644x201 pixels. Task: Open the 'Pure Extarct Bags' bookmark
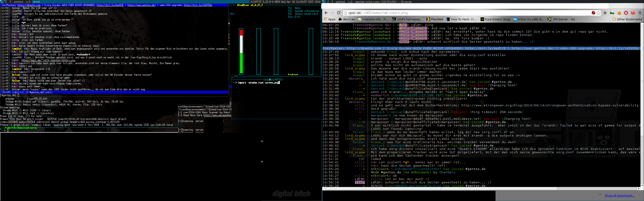click(x=496, y=19)
